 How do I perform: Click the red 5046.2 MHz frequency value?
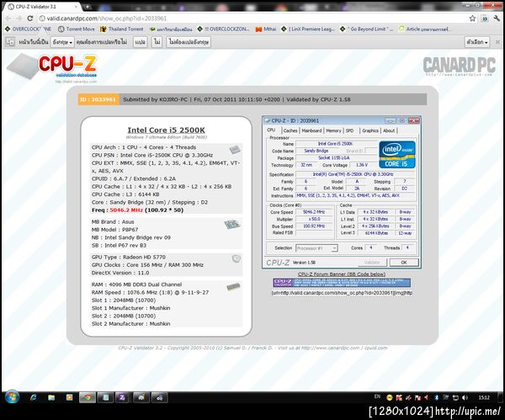point(126,210)
